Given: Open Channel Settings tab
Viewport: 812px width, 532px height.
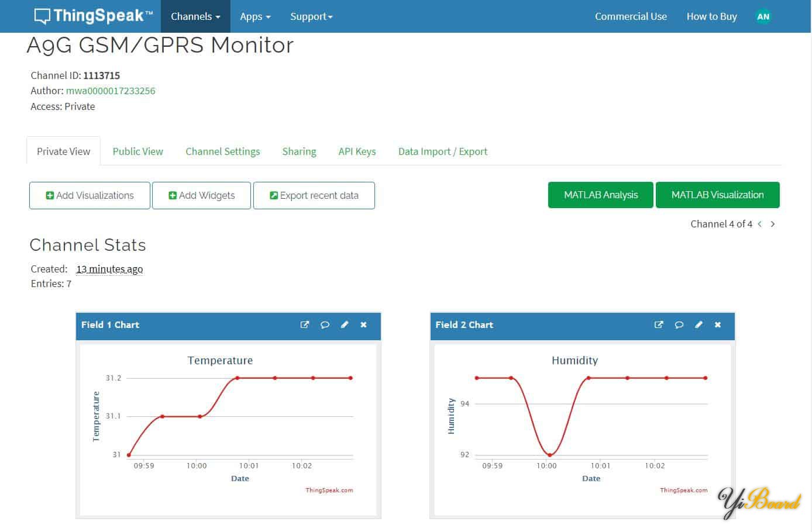Looking at the screenshot, I should pos(222,151).
